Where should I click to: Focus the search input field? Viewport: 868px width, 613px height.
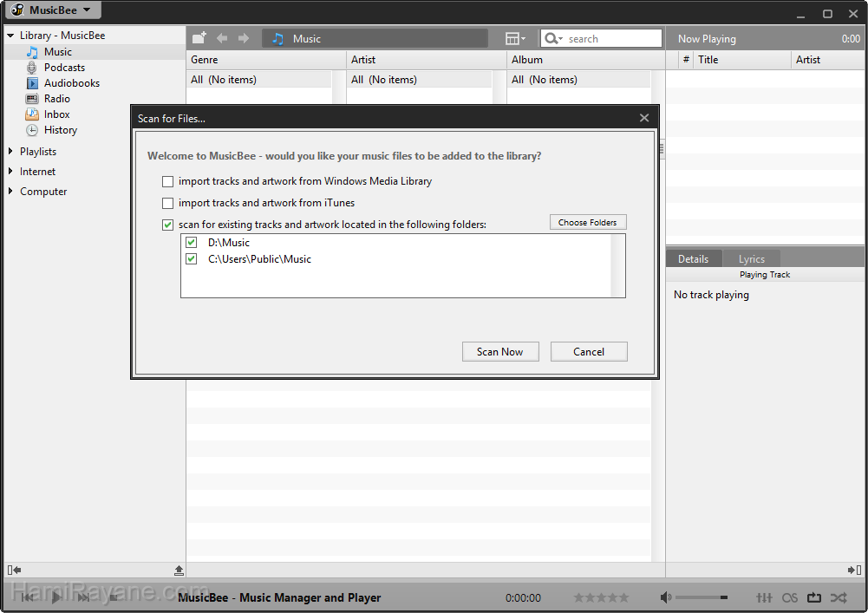tap(613, 39)
